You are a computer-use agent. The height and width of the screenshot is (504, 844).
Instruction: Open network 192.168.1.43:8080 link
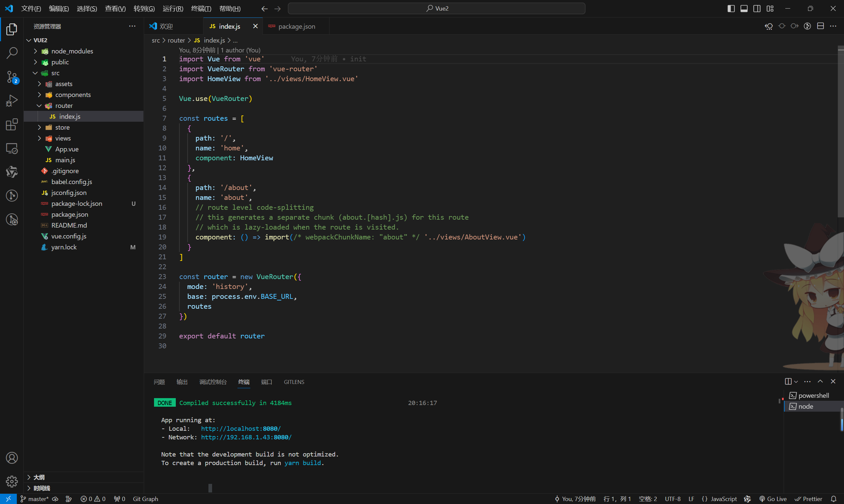246,437
